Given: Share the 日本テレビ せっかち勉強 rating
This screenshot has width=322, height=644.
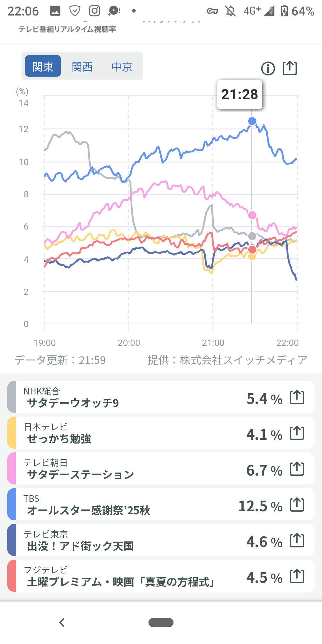Looking at the screenshot, I should (297, 433).
